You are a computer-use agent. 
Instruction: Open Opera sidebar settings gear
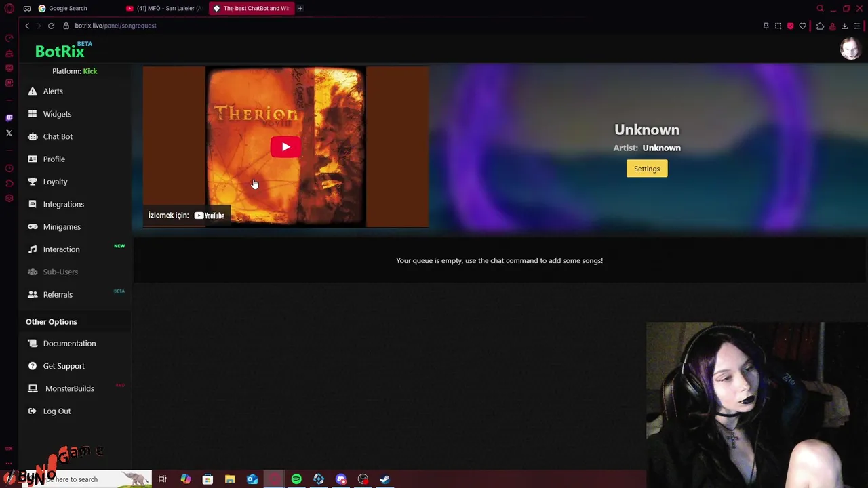pyautogui.click(x=9, y=199)
